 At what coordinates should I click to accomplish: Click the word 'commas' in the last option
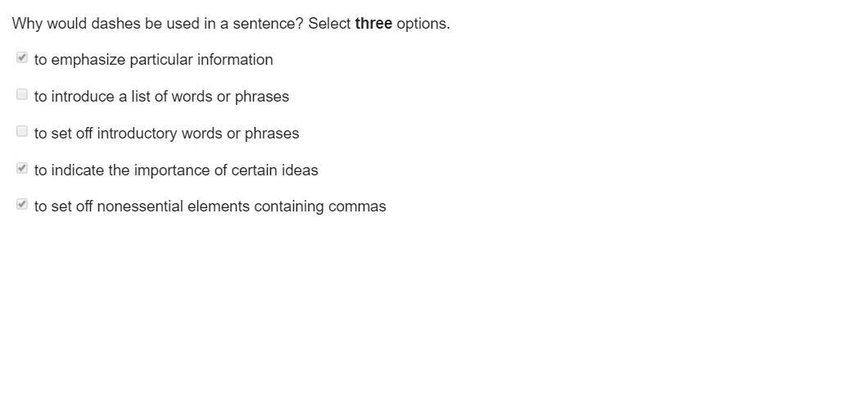pos(357,207)
